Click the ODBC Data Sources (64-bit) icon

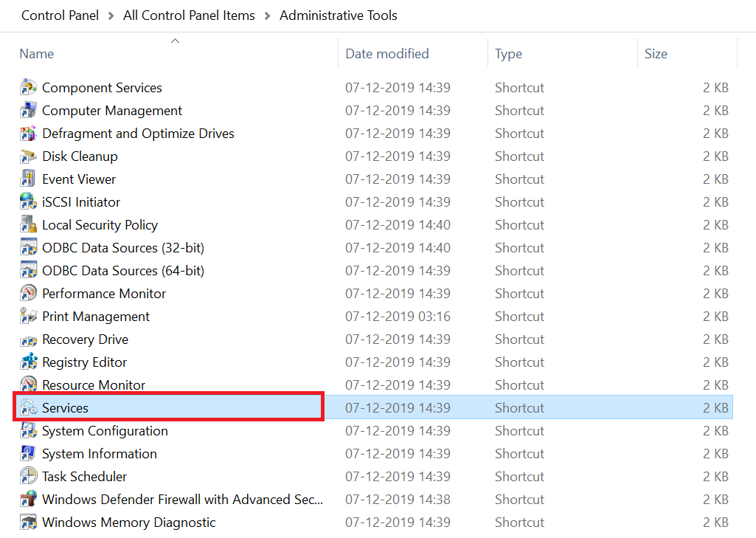pos(29,271)
